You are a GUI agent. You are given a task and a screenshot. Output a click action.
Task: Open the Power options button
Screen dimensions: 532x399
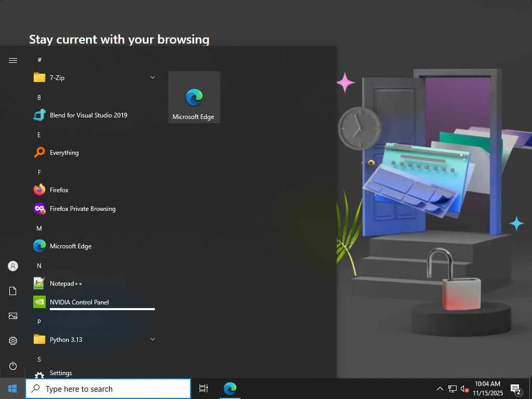[x=13, y=366]
